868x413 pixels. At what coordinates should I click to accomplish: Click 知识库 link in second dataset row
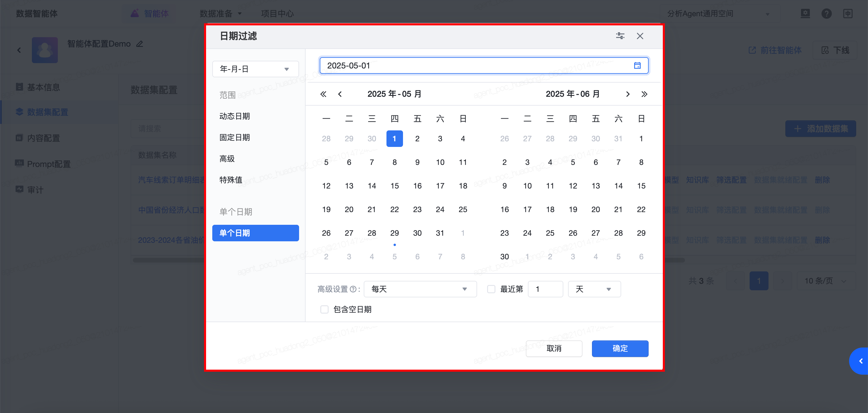(697, 210)
